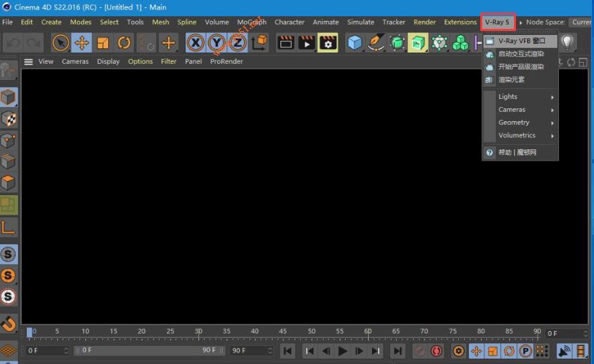
Task: Expand the Geometry submenu
Action: 520,122
